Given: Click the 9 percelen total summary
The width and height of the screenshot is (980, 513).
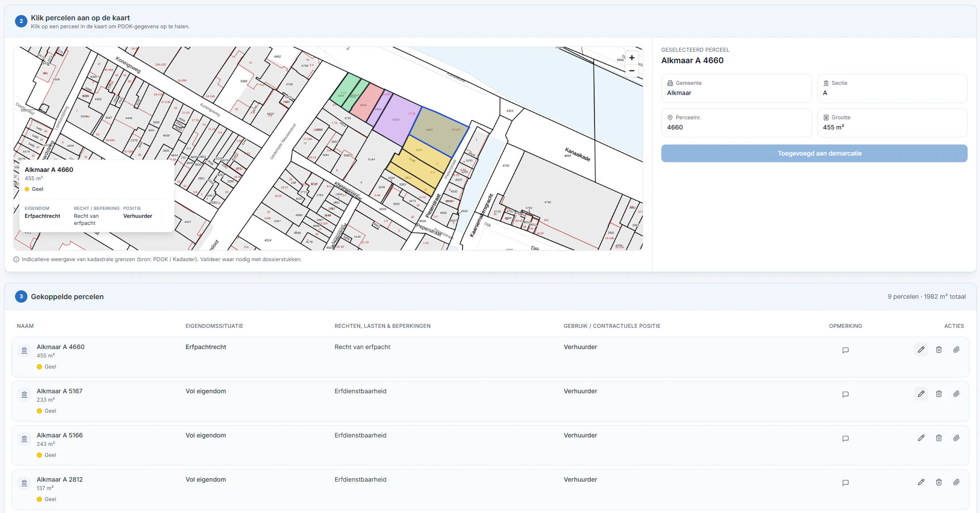Looking at the screenshot, I should pyautogui.click(x=927, y=296).
